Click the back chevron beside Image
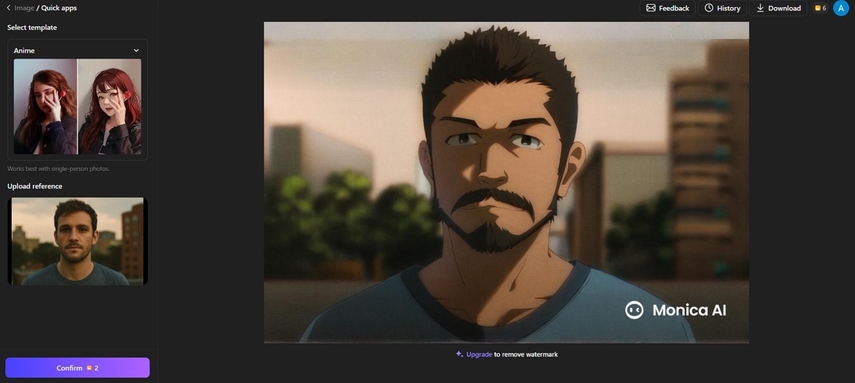This screenshot has height=383, width=855. pos(8,8)
